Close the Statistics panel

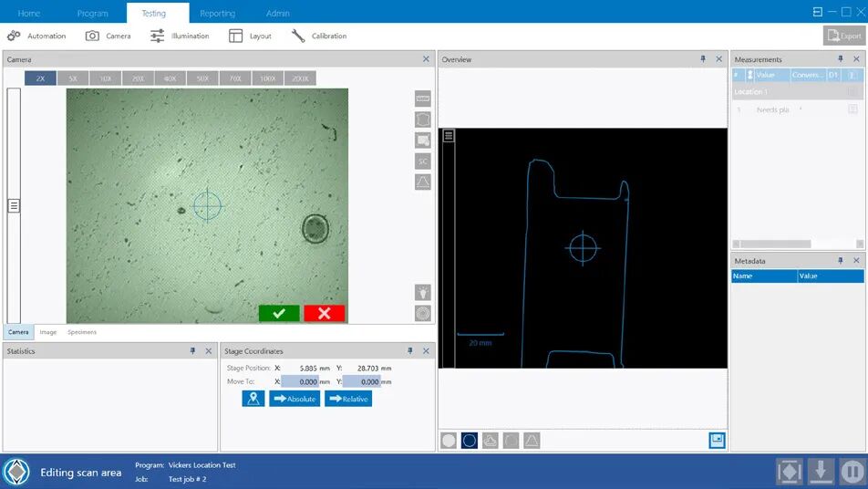[x=209, y=351]
